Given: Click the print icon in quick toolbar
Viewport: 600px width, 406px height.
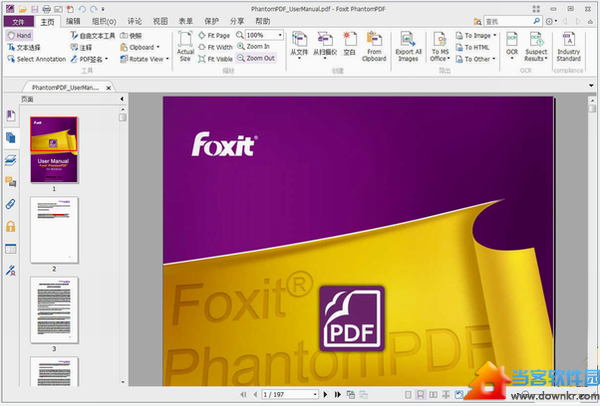Looking at the screenshot, I should 47,9.
